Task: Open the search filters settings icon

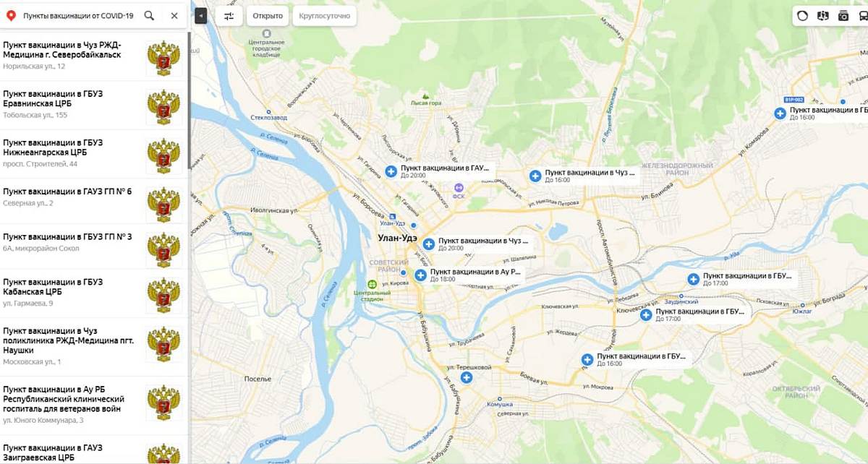Action: [x=229, y=15]
